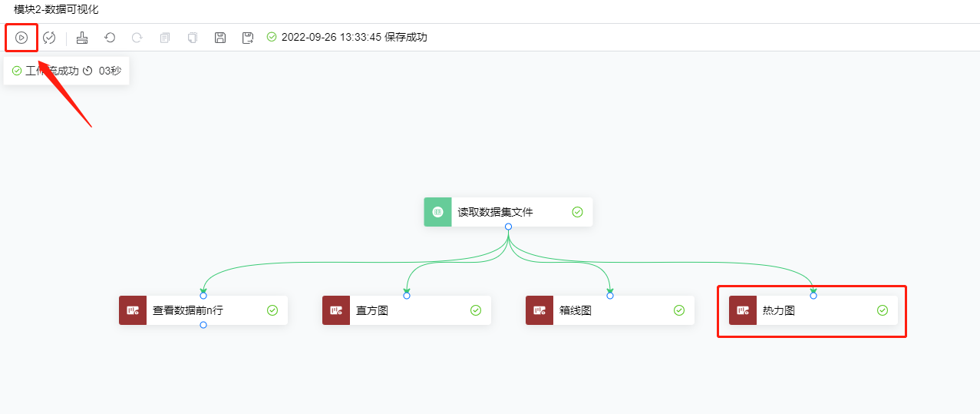Screen dimensions: 980x414
Task: Click the red chart icon on 热力图 node
Action: (x=742, y=310)
